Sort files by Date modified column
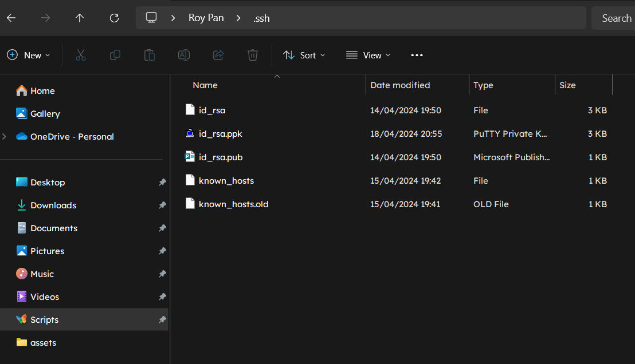 point(400,85)
